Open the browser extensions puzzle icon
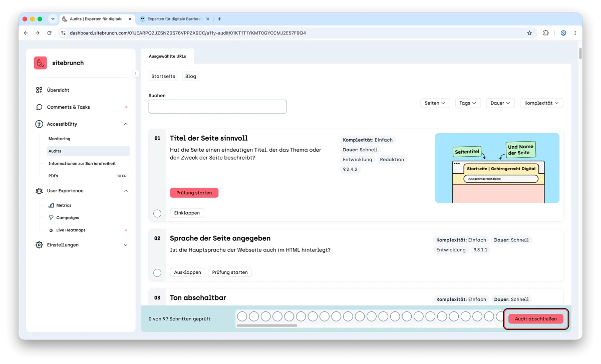 (546, 33)
